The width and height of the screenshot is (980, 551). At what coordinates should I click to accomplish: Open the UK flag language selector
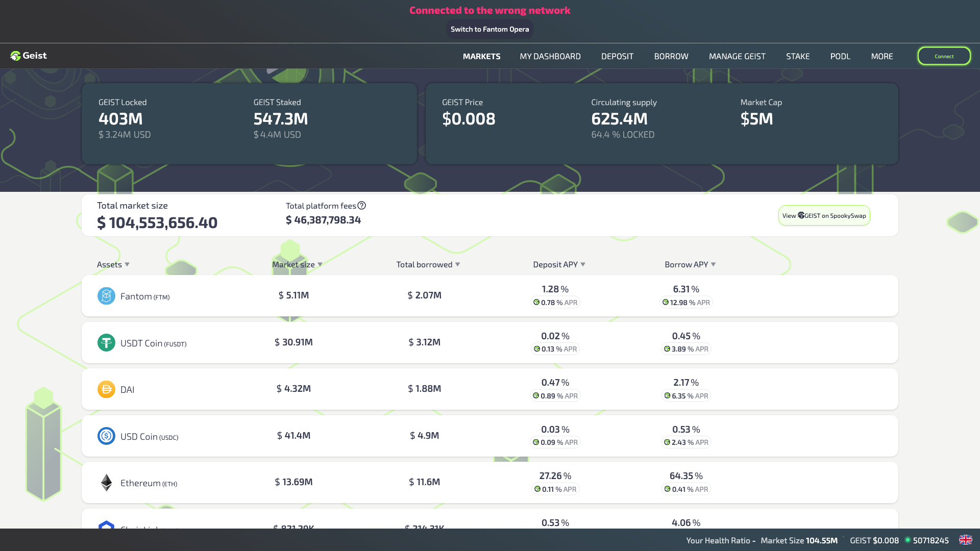[x=965, y=540]
